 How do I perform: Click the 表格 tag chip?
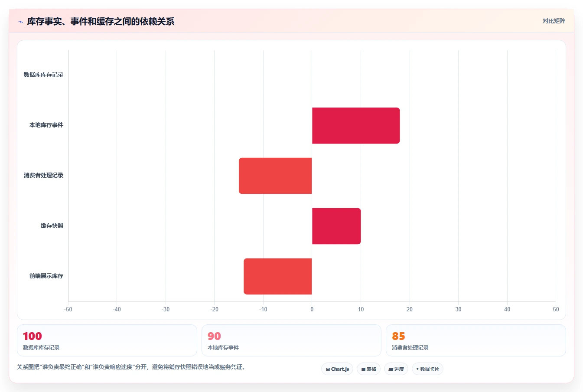pyautogui.click(x=368, y=369)
